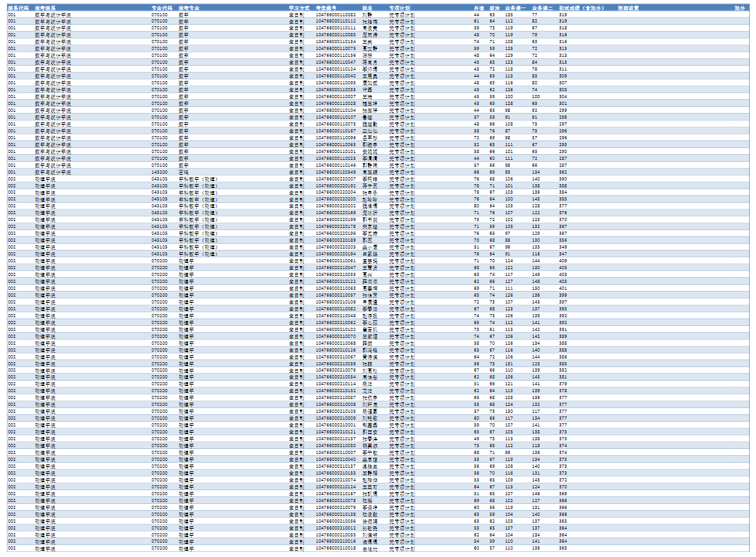Select the 业务课二 column header
The image size is (756, 557).
(x=541, y=8)
